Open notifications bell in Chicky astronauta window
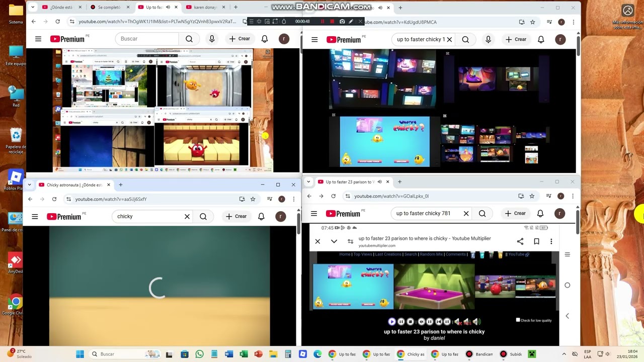644x362 pixels. 261,216
